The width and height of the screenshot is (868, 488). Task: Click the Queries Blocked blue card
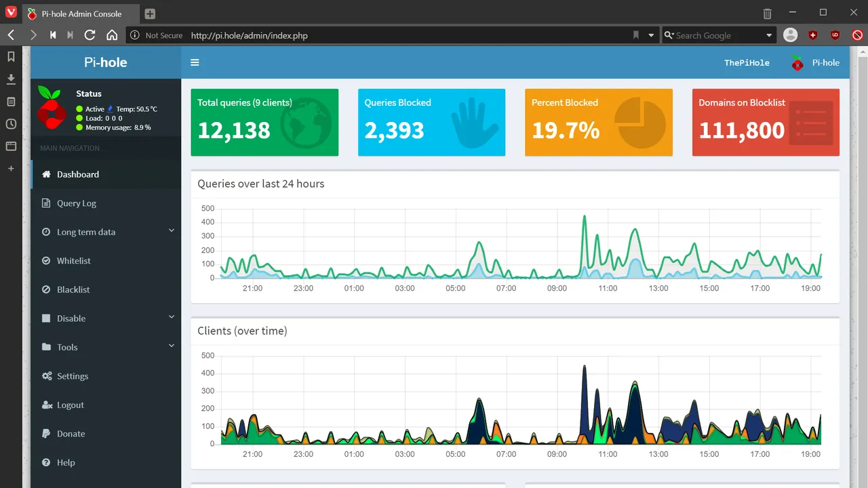pos(431,122)
